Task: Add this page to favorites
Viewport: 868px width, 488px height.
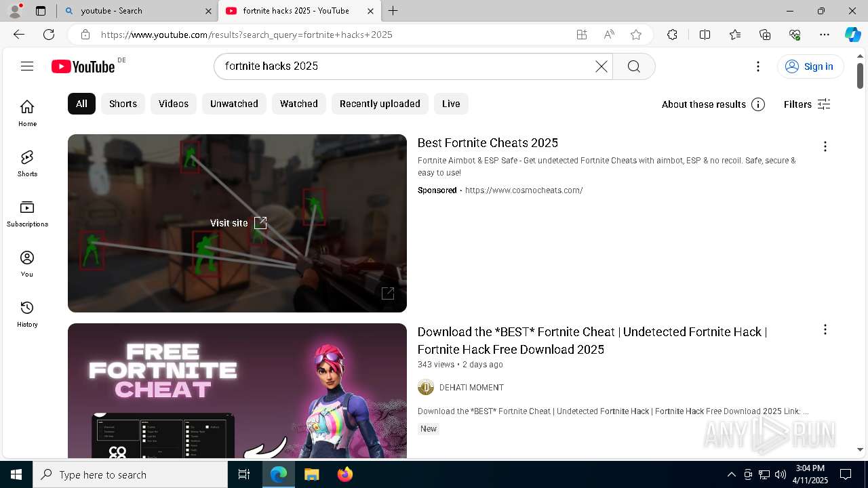Action: [635, 35]
